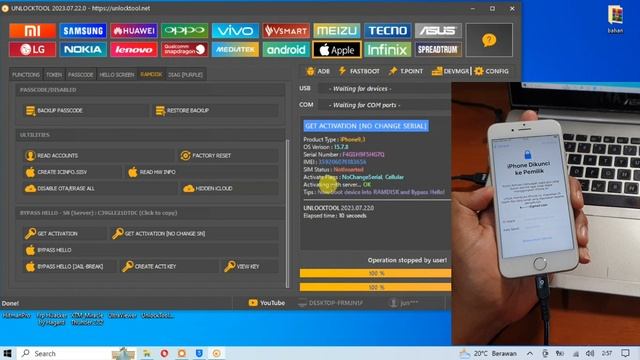Image resolution: width=640 pixels, height=360 pixels.
Task: Click Create Acti Key button
Action: pos(169,267)
